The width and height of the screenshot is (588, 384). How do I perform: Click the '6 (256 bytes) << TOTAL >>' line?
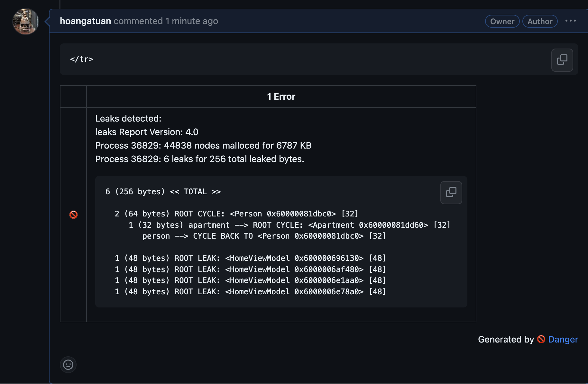pos(163,192)
